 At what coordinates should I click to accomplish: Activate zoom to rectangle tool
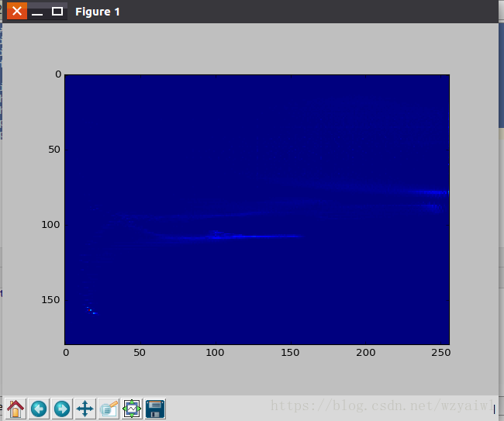[x=109, y=409]
